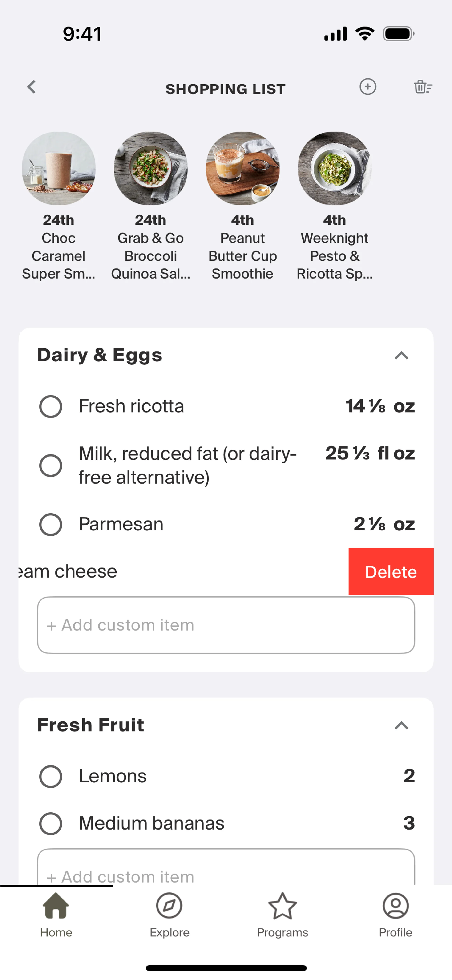Open the Profile icon
Viewport: 452px width, 980px height.
395,906
